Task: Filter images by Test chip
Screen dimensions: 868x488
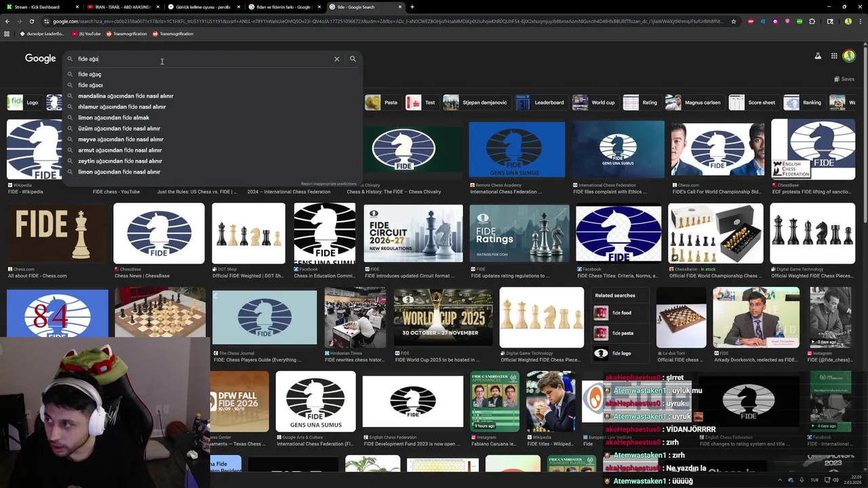Action: click(421, 102)
